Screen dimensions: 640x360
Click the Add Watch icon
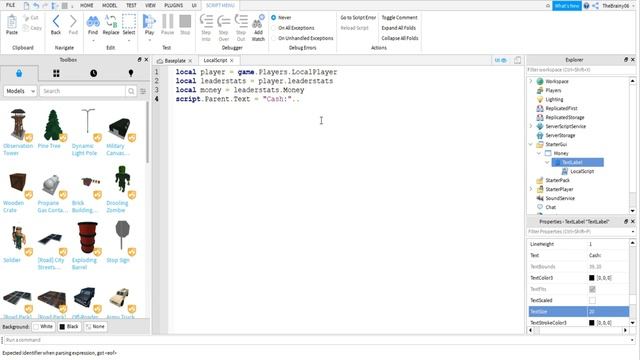[258, 21]
